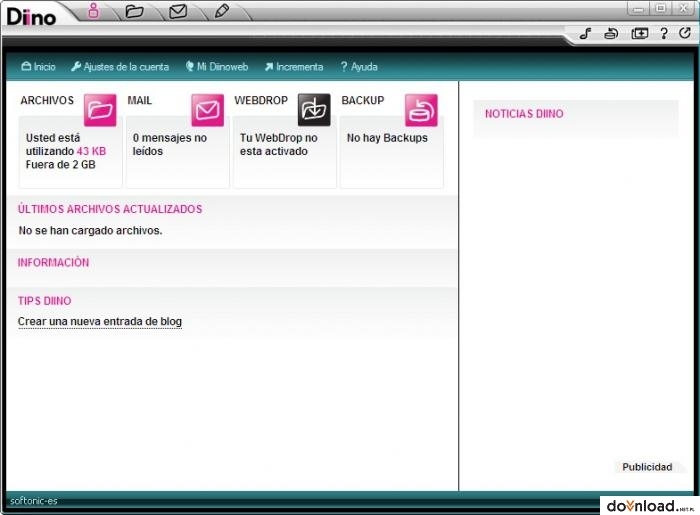The height and width of the screenshot is (515, 700).
Task: Open the pink Mail envelope icon
Action: 208,110
